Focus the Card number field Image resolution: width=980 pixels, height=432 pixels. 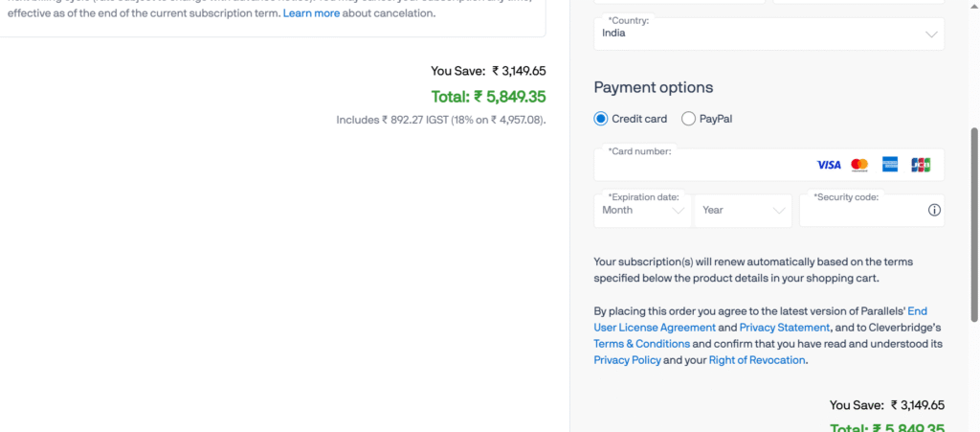pyautogui.click(x=768, y=165)
